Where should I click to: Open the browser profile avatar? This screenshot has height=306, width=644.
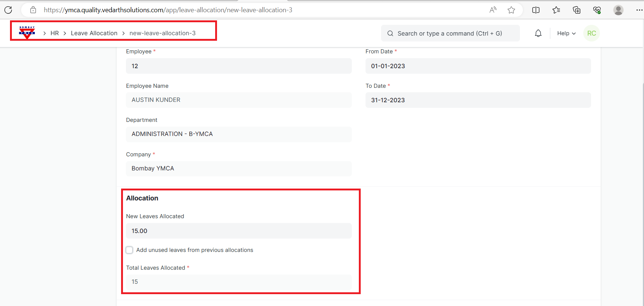tap(618, 10)
